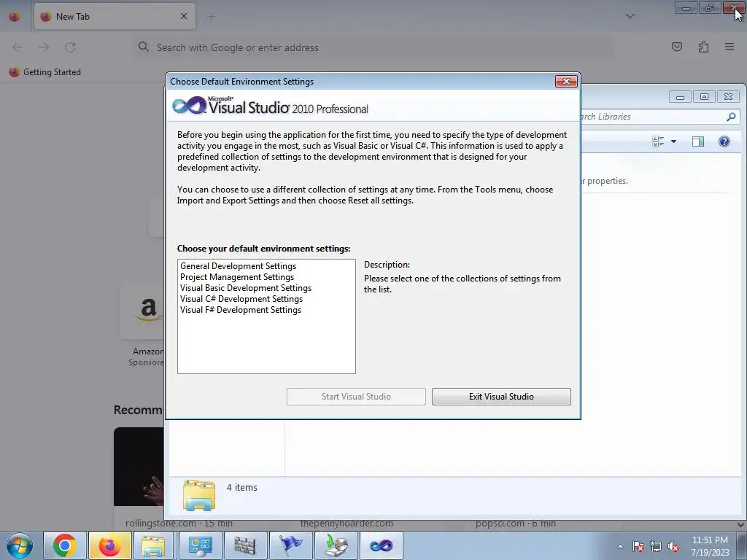
Task: Select Visual F# Development Settings
Action: tap(241, 310)
